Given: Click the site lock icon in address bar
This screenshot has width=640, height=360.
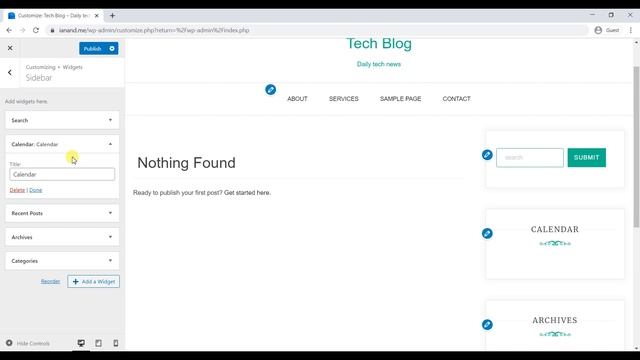Looking at the screenshot, I should point(52,30).
